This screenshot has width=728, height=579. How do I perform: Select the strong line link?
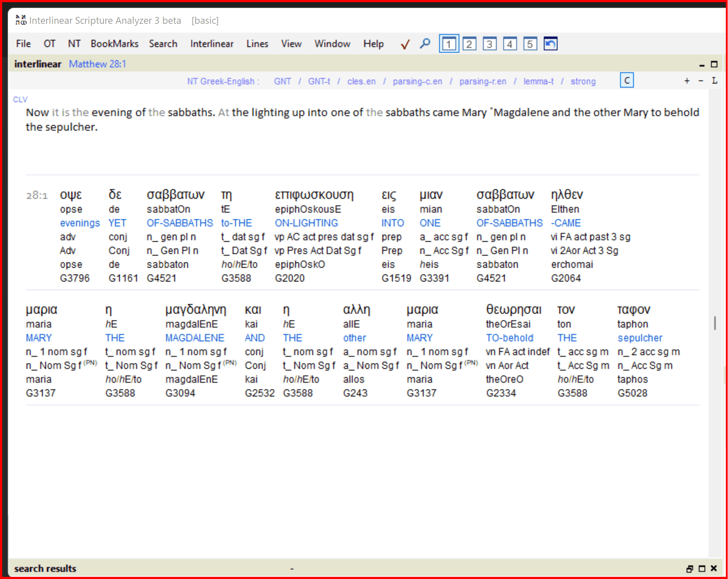pos(583,82)
